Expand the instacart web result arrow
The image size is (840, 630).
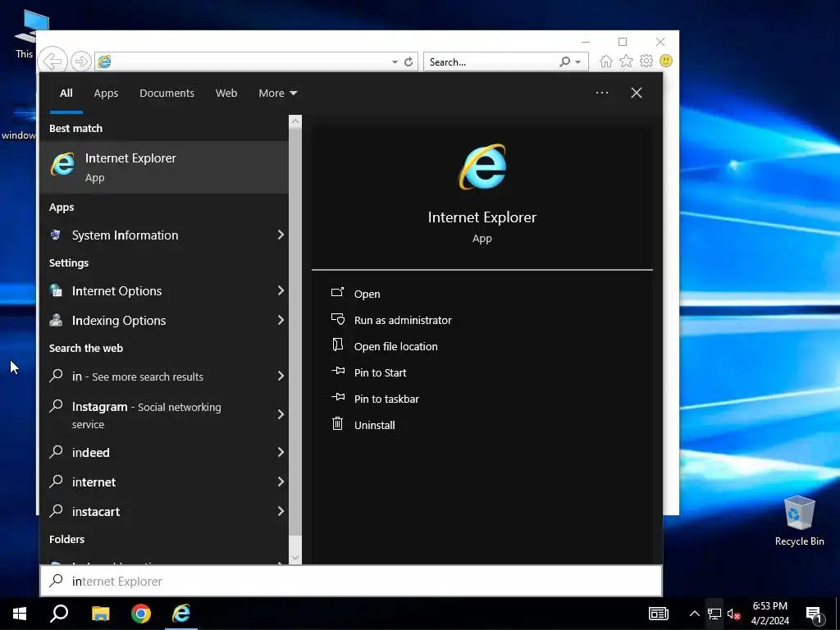pos(281,511)
